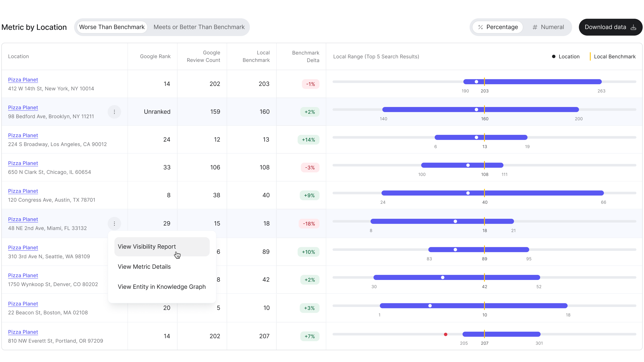
Task: Open View Entity in Knowledge Graph
Action: 162,287
